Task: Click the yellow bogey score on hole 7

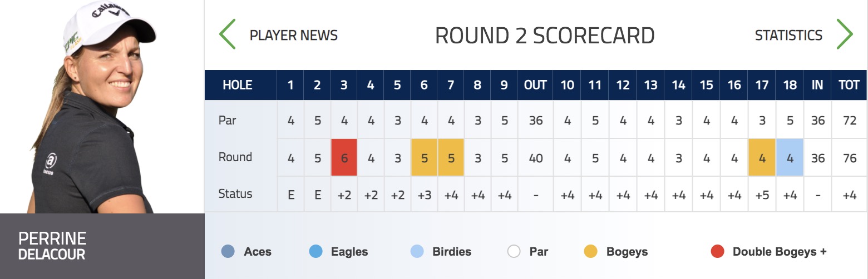Action: (451, 157)
